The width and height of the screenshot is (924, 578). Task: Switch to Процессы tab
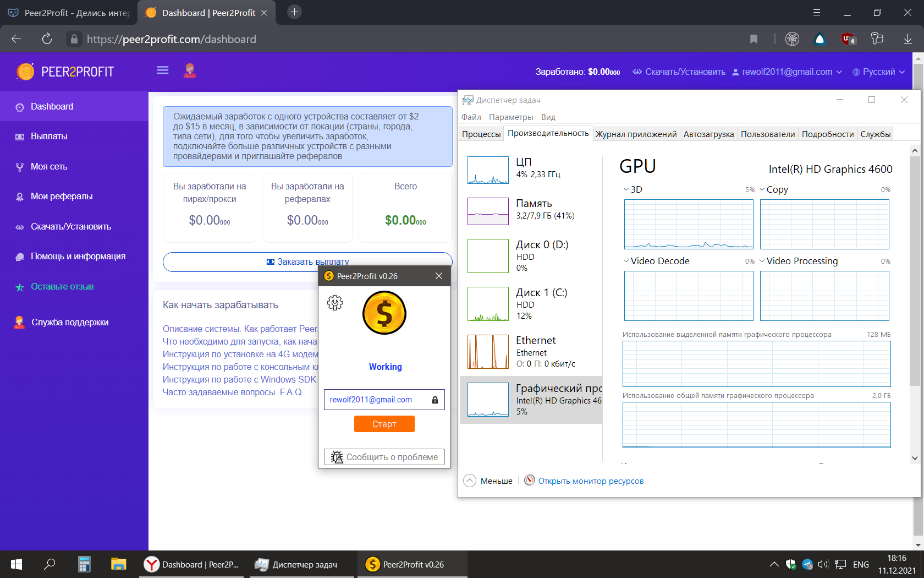481,134
